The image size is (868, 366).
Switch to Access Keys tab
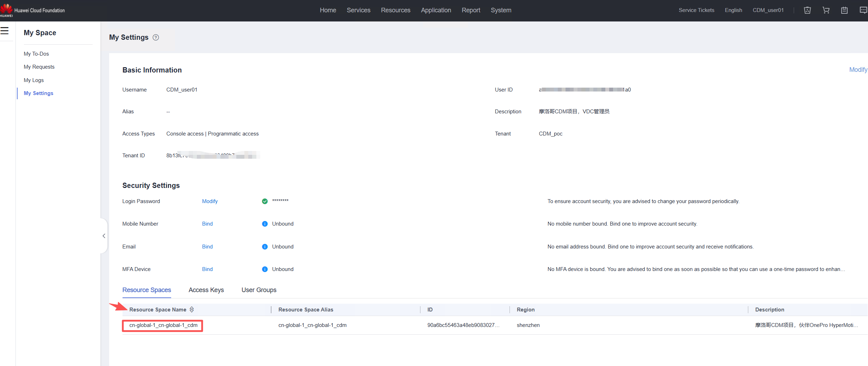206,290
